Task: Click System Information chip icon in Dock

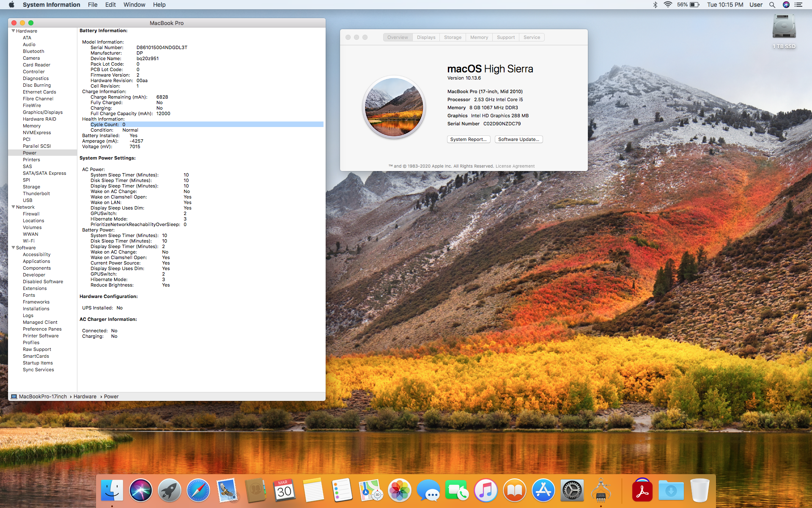Action: coord(601,491)
